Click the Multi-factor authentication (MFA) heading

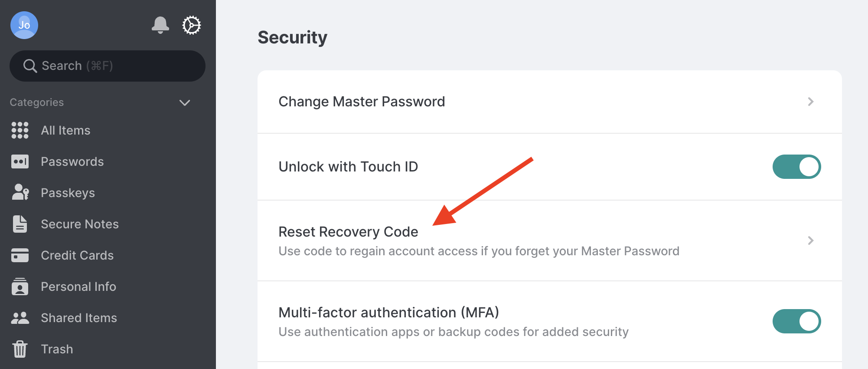[389, 313]
